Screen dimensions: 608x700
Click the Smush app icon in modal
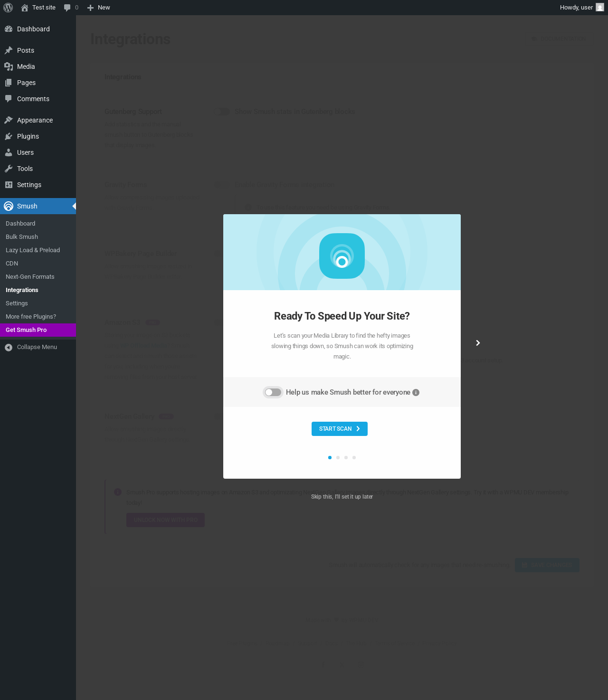pos(342,256)
